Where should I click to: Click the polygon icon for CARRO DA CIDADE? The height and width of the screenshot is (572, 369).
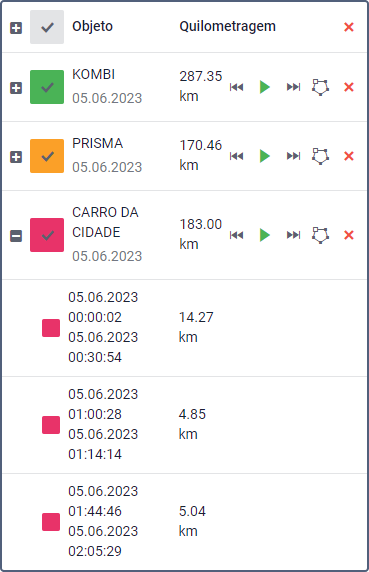[321, 235]
